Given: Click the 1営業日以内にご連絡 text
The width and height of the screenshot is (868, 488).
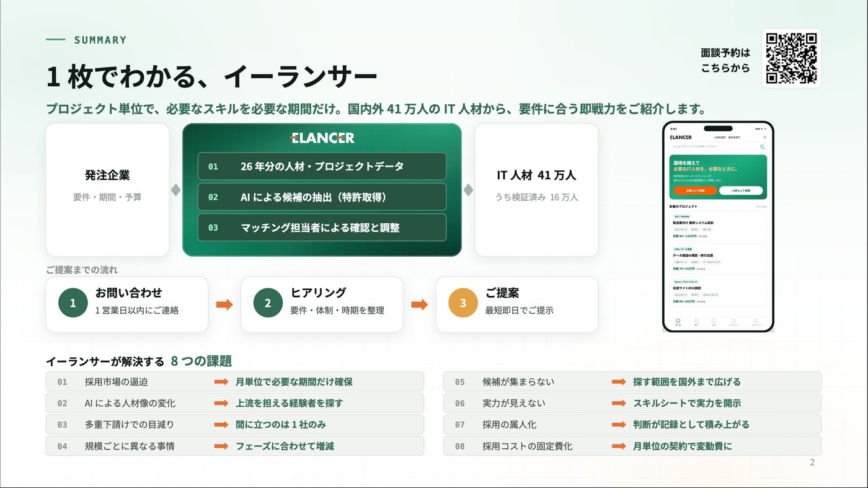Looking at the screenshot, I should (x=137, y=310).
